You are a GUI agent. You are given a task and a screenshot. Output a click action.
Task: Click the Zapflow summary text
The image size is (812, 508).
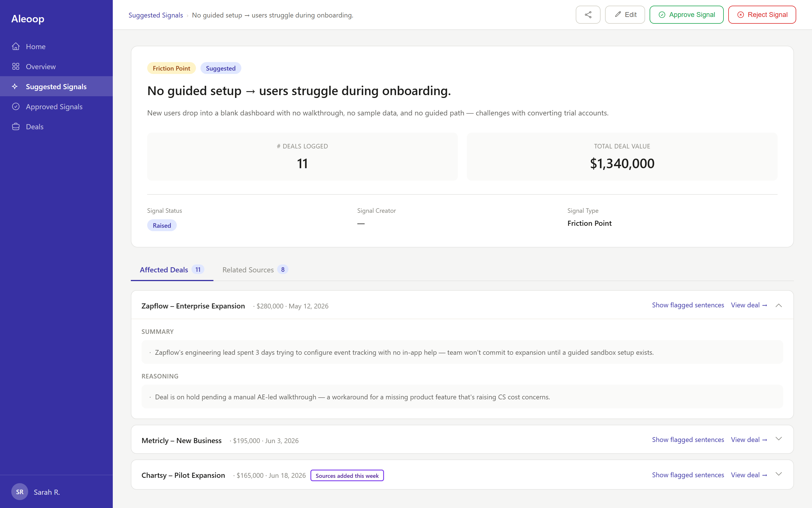(404, 352)
